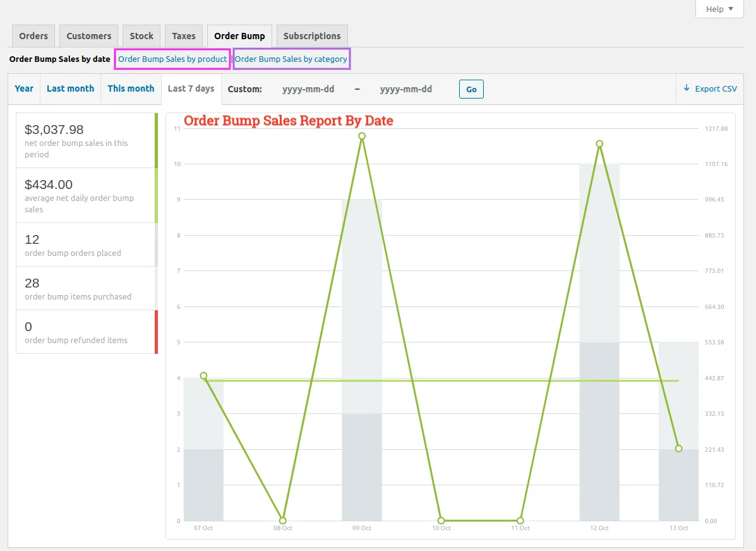Switch to the Customers tab
Image resolution: width=756 pixels, height=551 pixels.
[x=88, y=36]
